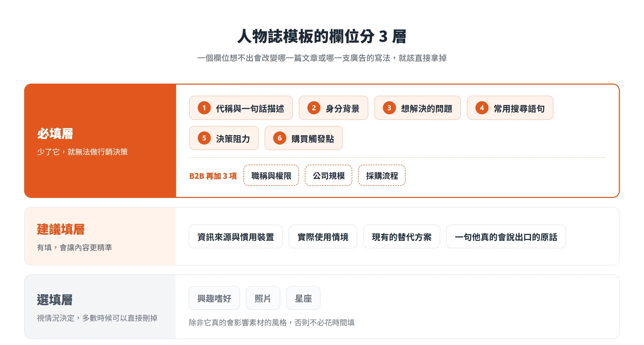Select the 一句他真的會說出口的原話 chip

point(506,237)
